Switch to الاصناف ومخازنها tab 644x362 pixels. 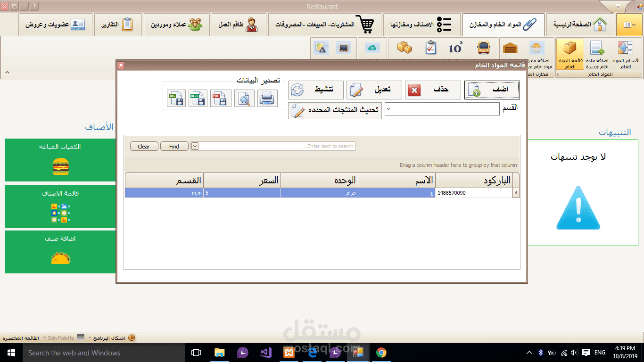[x=422, y=25]
